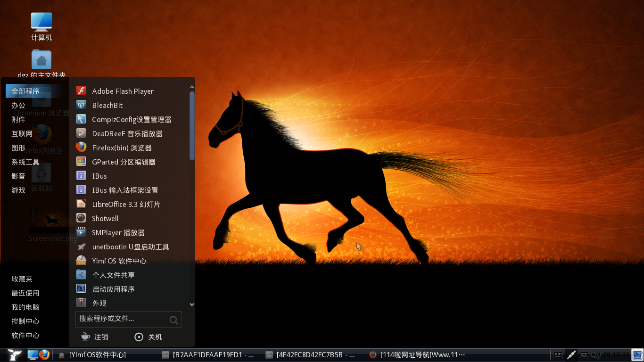Select the 互联网 category
The height and width of the screenshot is (362, 644).
coord(22,133)
